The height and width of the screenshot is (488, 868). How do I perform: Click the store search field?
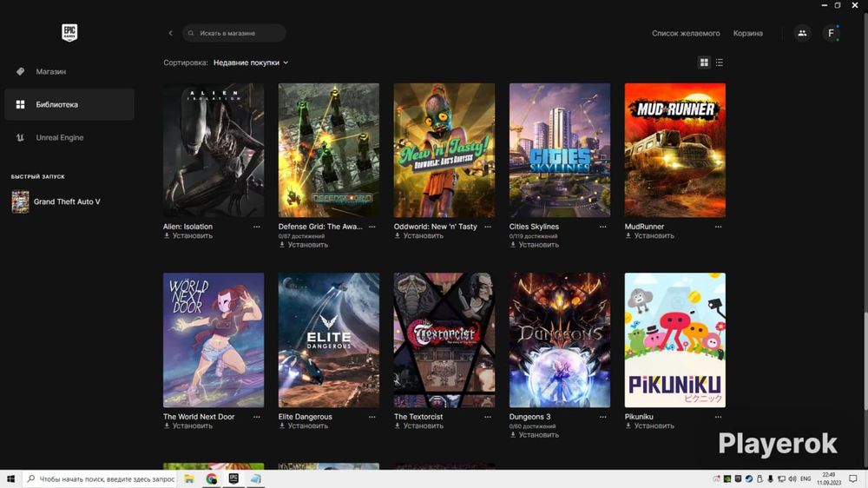(x=234, y=33)
